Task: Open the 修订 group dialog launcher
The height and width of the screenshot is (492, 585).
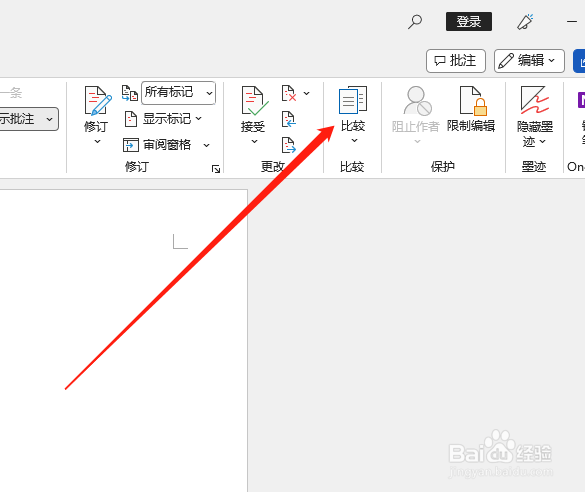Action: click(x=216, y=169)
